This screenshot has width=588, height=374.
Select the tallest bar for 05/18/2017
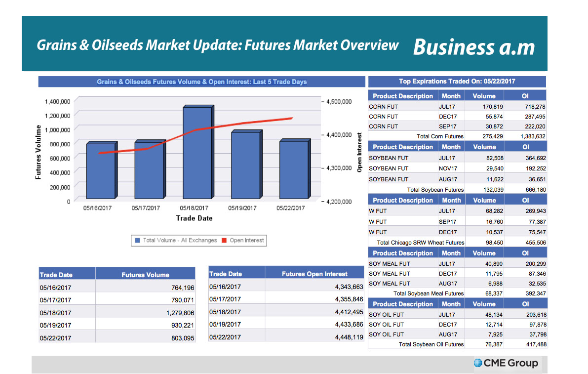(x=197, y=153)
